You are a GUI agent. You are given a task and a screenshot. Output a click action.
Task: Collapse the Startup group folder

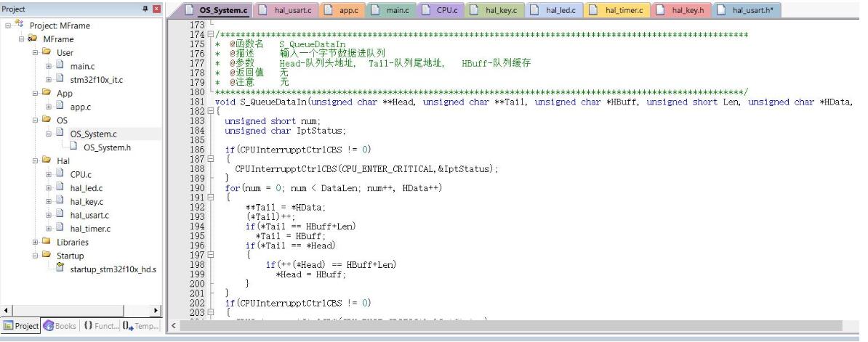(x=35, y=256)
